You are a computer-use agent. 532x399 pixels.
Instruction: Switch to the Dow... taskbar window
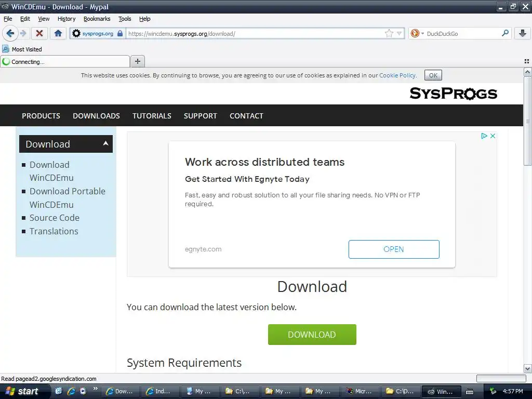120,391
